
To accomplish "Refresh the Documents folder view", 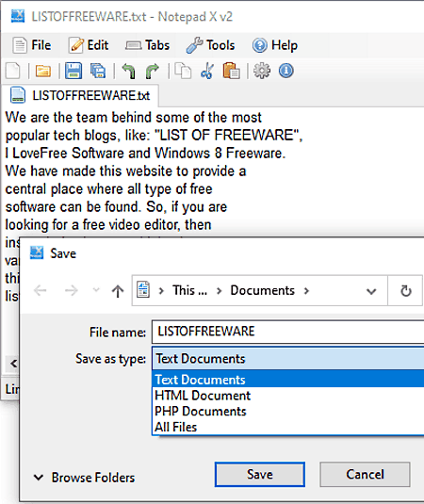I will [x=406, y=291].
